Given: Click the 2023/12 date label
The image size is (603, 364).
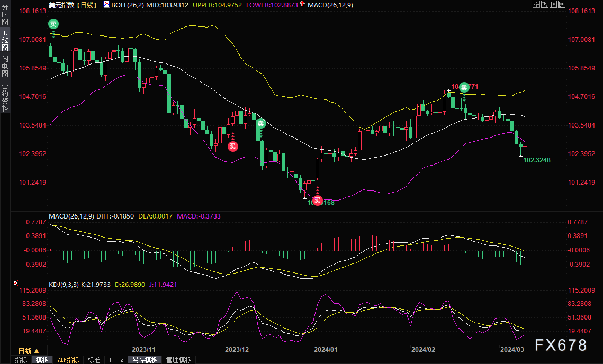Looking at the screenshot, I should 237,349.
